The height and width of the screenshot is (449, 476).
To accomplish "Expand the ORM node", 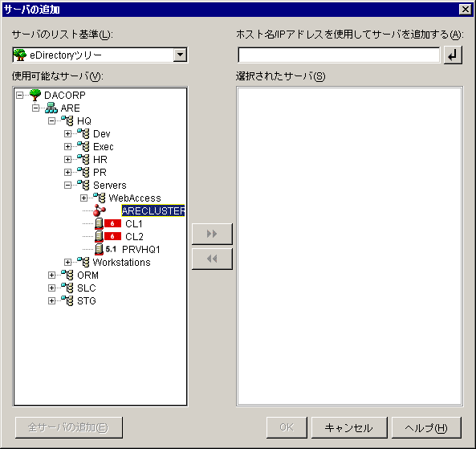I will coord(52,275).
